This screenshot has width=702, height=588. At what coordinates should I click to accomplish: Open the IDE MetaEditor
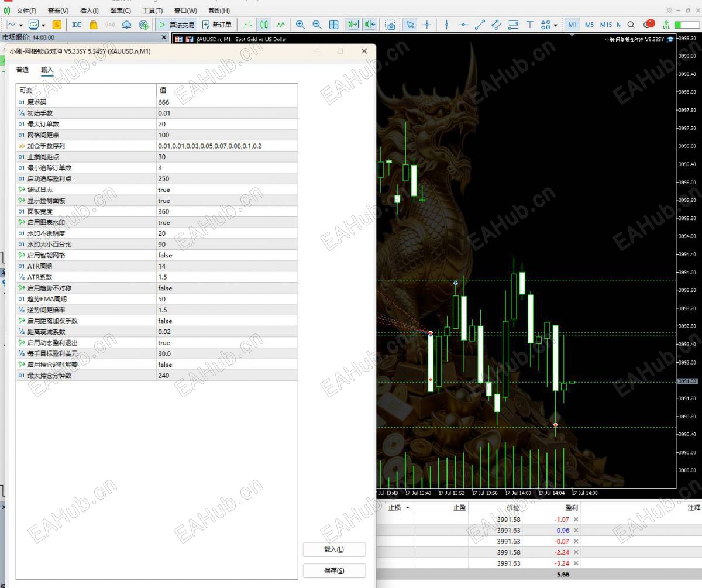click(x=77, y=25)
